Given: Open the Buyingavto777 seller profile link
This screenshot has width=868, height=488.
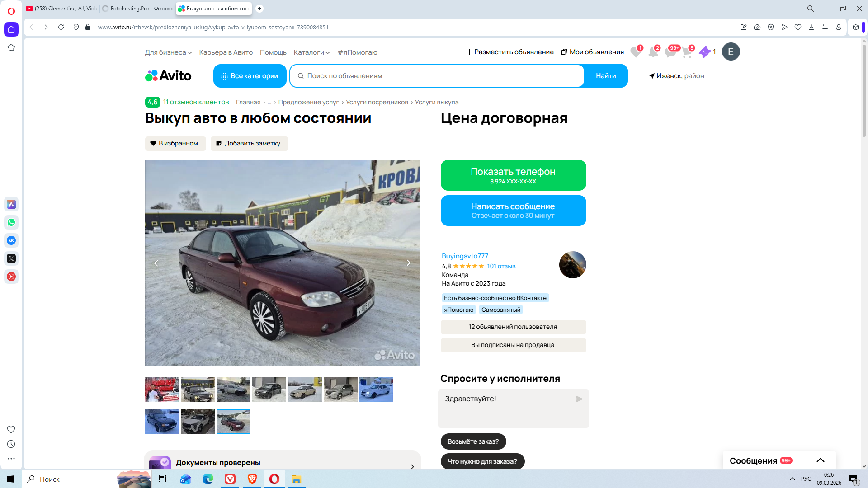Looking at the screenshot, I should (465, 256).
